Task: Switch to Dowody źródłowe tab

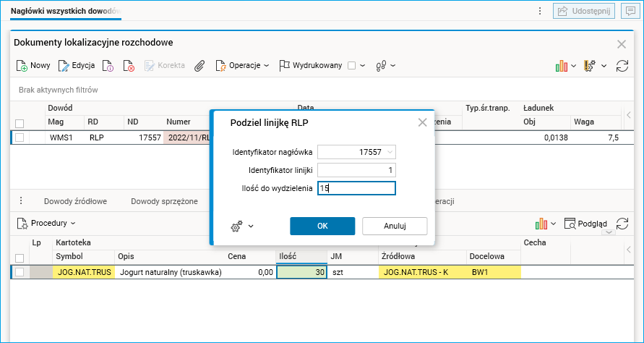Action: click(x=76, y=201)
